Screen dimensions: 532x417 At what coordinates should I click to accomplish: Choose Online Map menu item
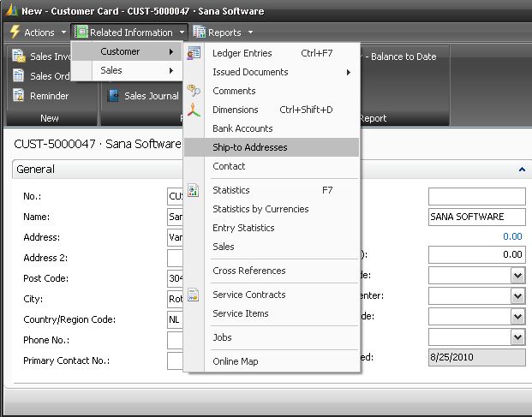tap(272, 361)
